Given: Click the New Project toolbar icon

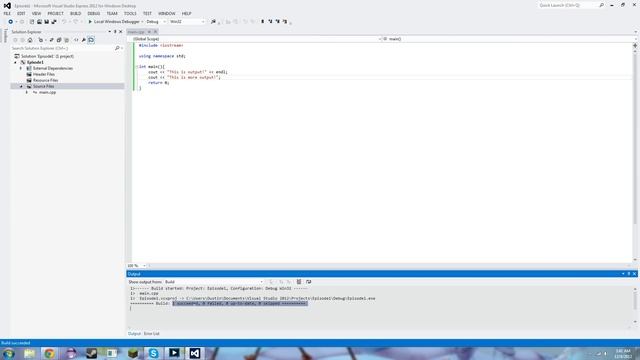Looking at the screenshot, I should [x=31, y=22].
